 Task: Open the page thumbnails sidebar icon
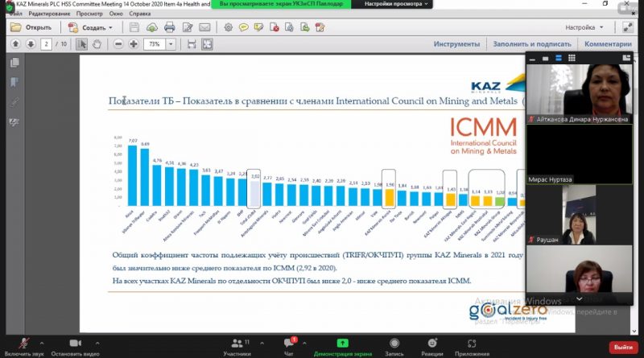coord(14,63)
